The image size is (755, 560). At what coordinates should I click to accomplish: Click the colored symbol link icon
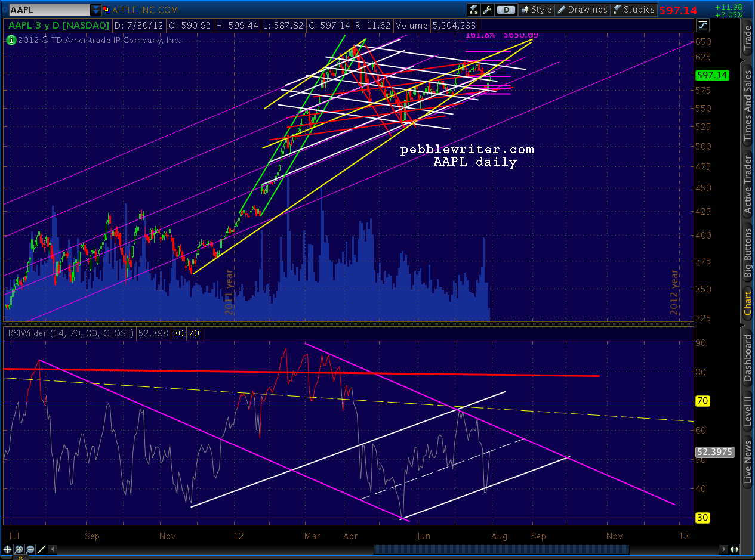106,10
